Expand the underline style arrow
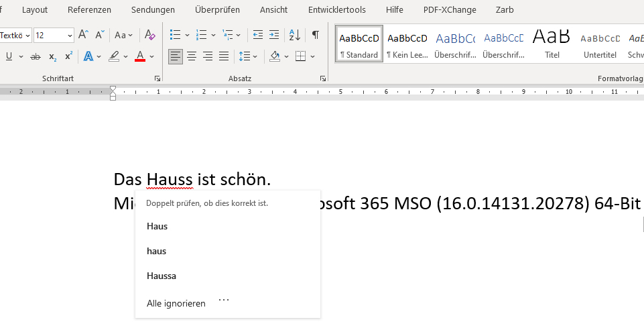 pos(21,57)
